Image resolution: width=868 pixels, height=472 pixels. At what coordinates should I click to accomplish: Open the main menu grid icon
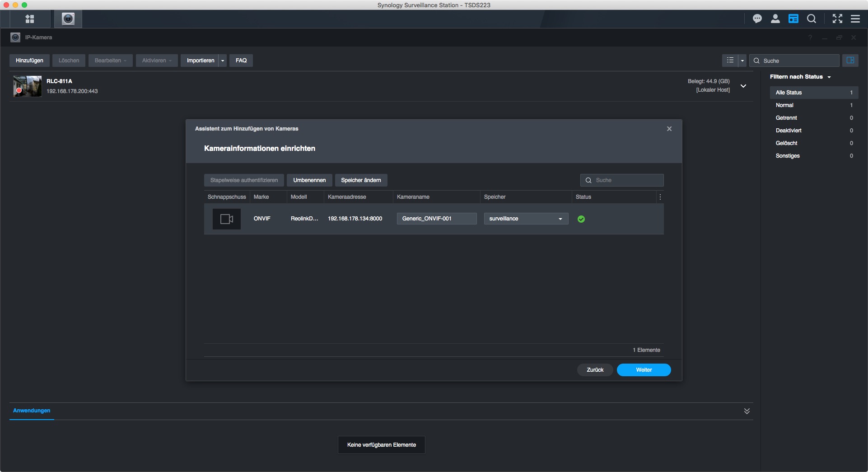(x=30, y=19)
